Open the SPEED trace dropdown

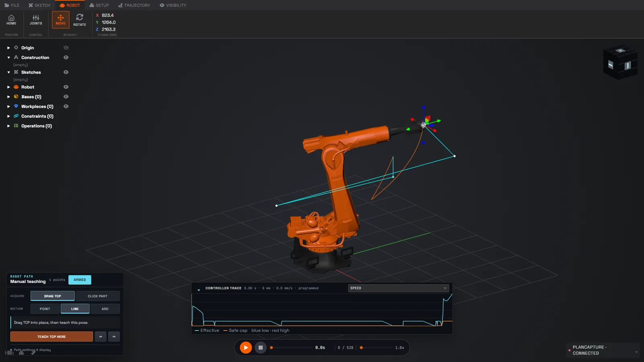398,288
